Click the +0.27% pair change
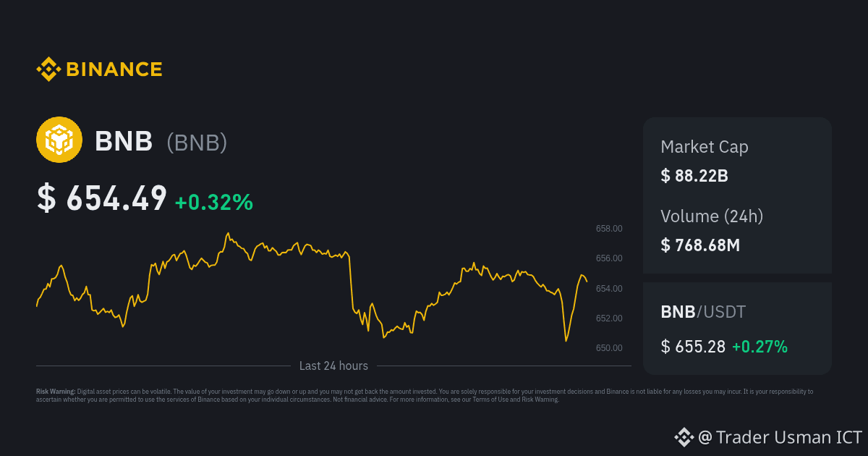The width and height of the screenshot is (868, 456). (x=759, y=347)
